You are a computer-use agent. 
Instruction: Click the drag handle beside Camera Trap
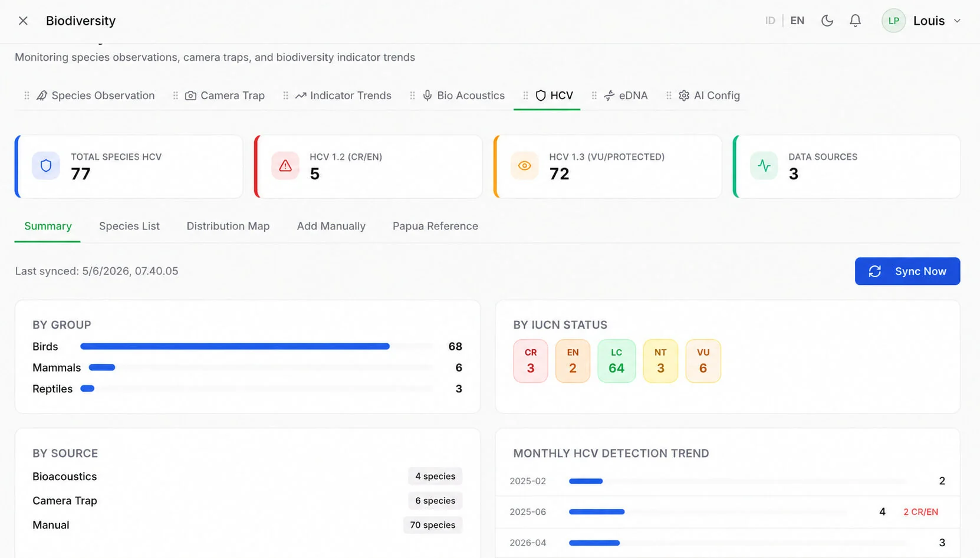pyautogui.click(x=175, y=96)
